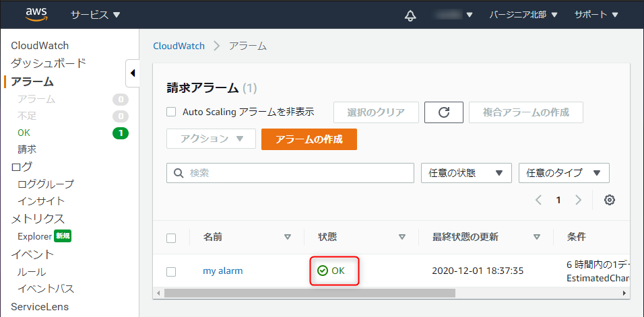Open ログ section in the sidebar
The width and height of the screenshot is (644, 317).
click(x=22, y=167)
